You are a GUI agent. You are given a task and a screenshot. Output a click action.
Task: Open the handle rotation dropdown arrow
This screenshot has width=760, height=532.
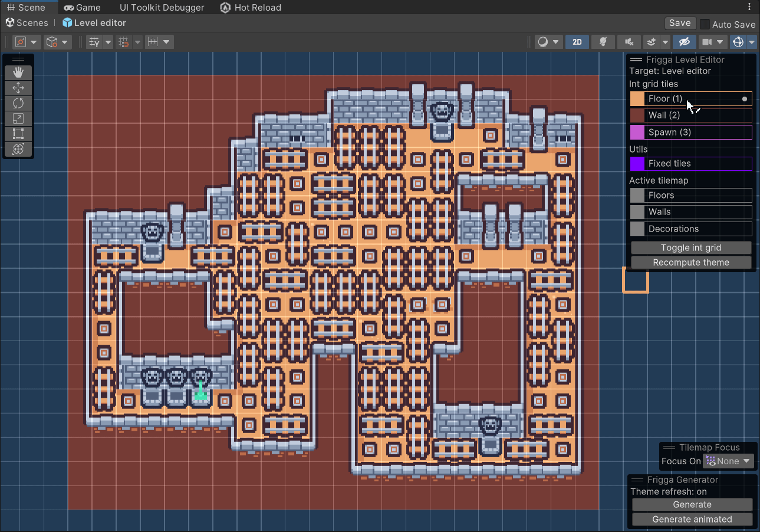(64, 42)
